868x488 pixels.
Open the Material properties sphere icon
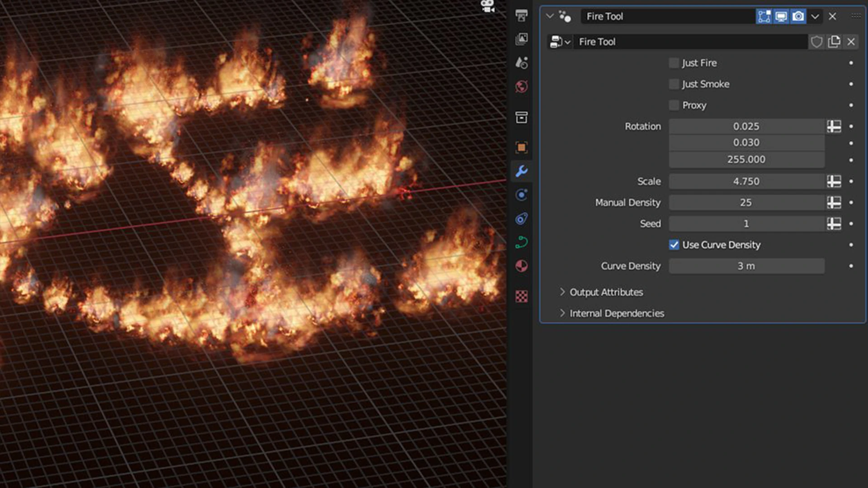(521, 266)
